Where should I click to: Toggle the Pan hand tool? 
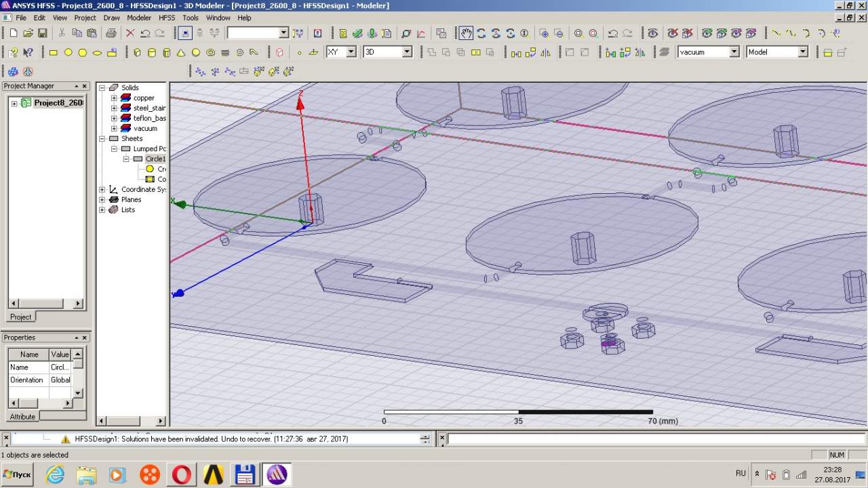point(466,33)
